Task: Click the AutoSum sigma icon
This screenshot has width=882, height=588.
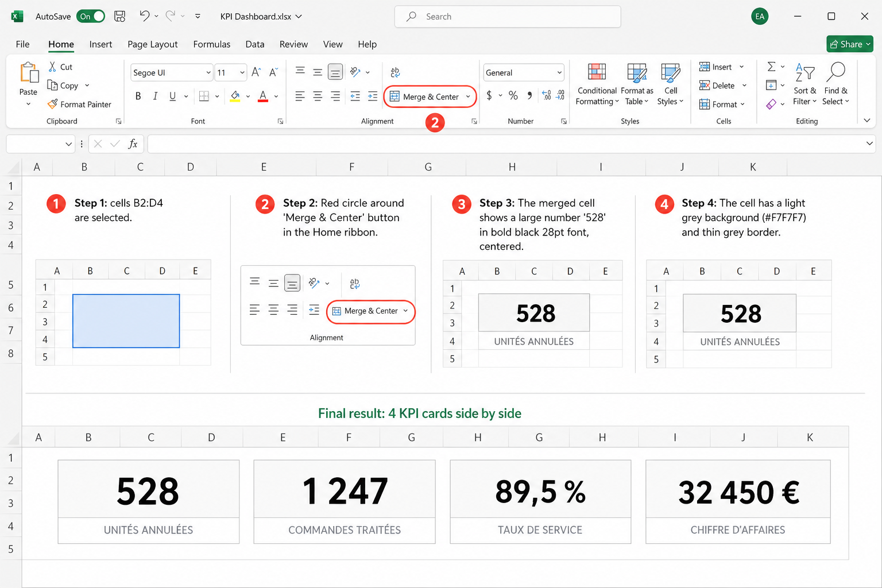Action: coord(772,67)
